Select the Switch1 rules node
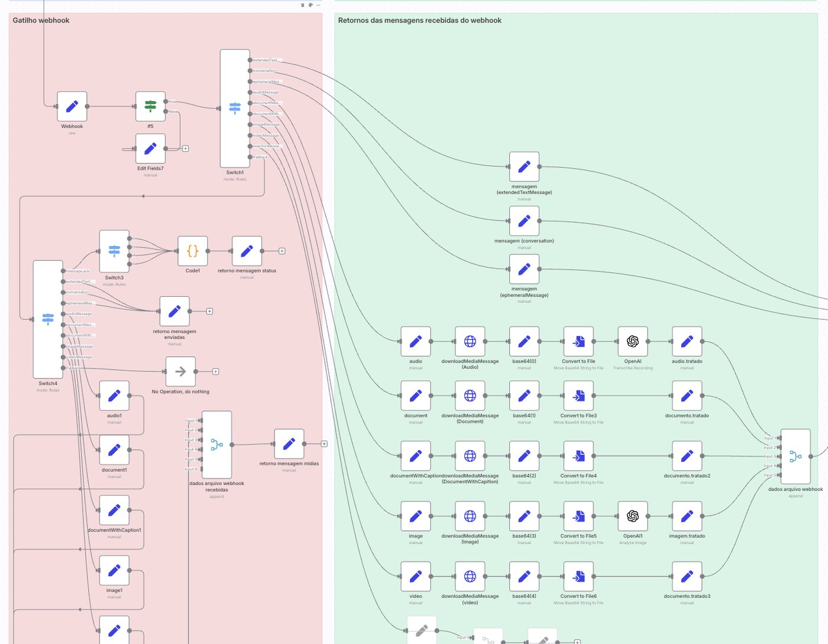828x644 pixels. [x=235, y=108]
